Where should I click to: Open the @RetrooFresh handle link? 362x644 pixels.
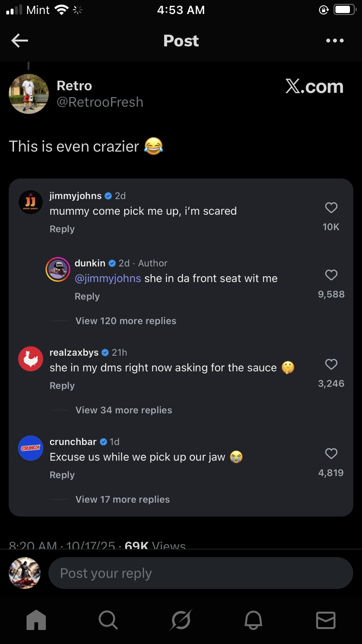(100, 102)
